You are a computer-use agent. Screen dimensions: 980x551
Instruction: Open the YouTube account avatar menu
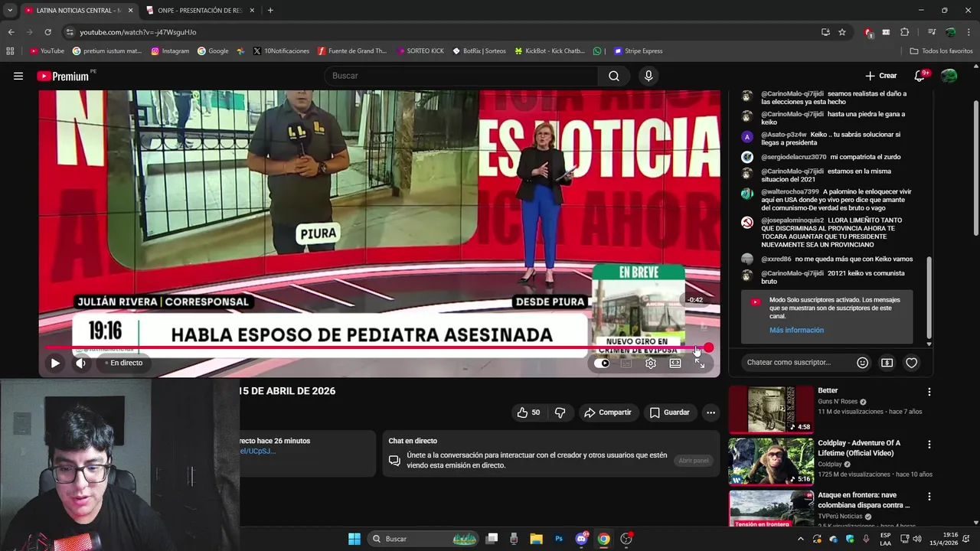click(949, 76)
